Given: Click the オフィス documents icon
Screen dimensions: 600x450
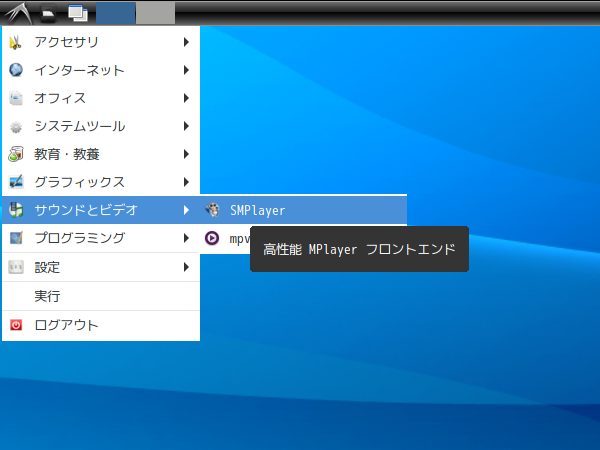Looking at the screenshot, I should point(16,98).
